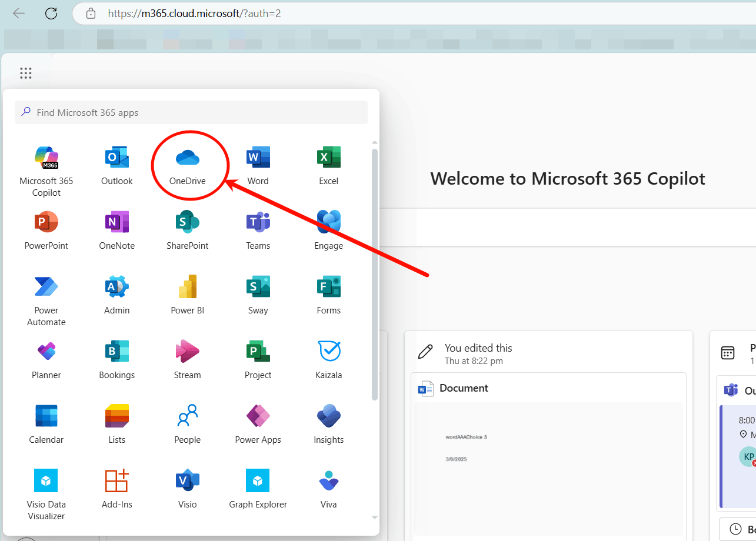This screenshot has height=541, width=756.
Task: Open Bookings app
Action: point(117,359)
